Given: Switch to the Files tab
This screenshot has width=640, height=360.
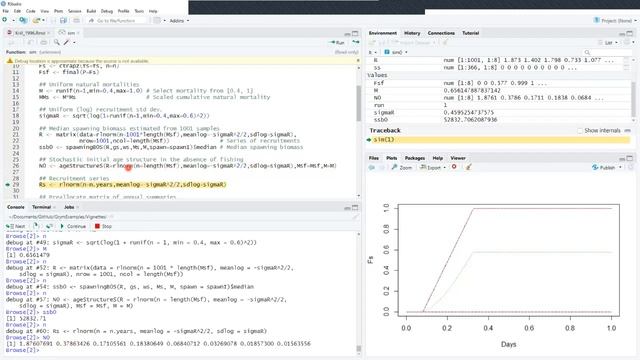Looking at the screenshot, I should coord(373,158).
